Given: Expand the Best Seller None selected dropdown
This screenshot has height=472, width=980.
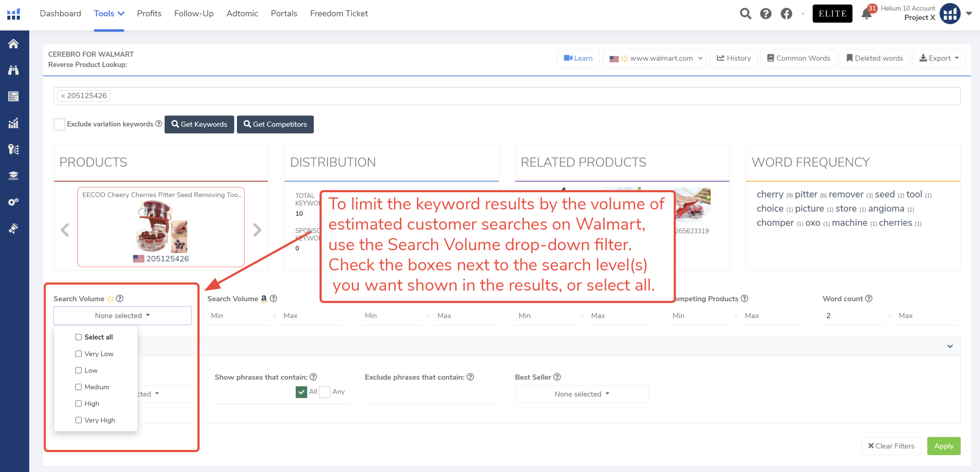Looking at the screenshot, I should (x=581, y=394).
